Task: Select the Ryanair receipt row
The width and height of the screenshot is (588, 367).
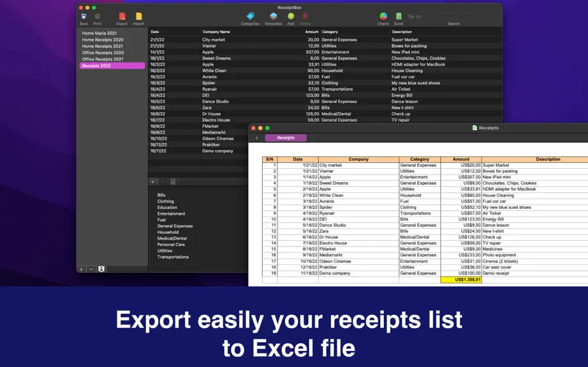Action: [325, 89]
